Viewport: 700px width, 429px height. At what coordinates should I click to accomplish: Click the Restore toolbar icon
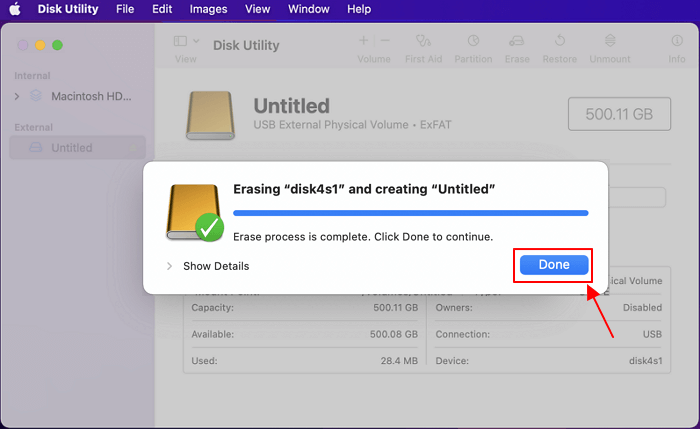click(561, 42)
